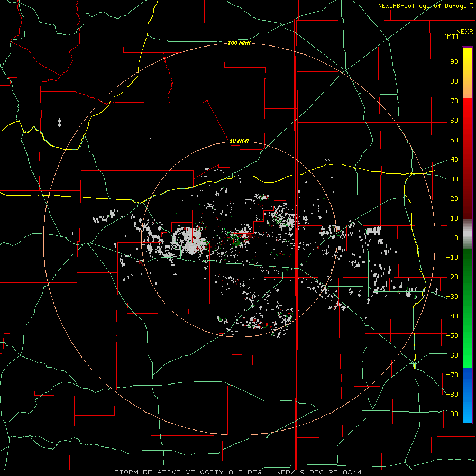
Task: Select the 90 value on velocity scale
Action: (x=454, y=62)
